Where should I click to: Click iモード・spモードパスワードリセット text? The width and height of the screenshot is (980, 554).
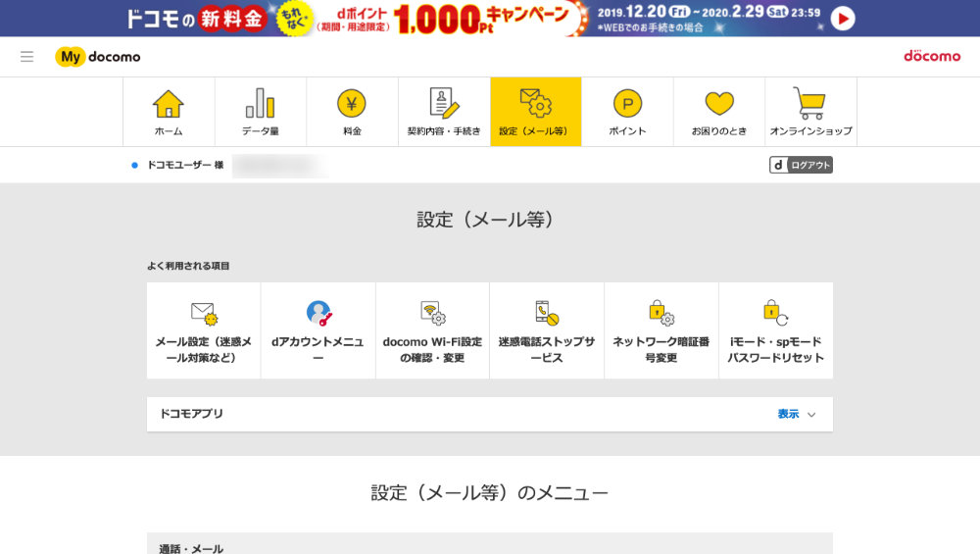pyautogui.click(x=775, y=349)
